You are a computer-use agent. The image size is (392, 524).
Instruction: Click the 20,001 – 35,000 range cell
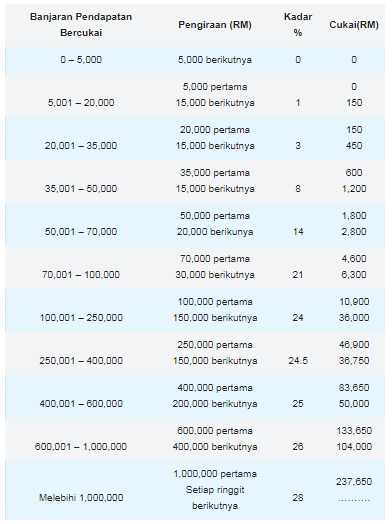(x=81, y=146)
